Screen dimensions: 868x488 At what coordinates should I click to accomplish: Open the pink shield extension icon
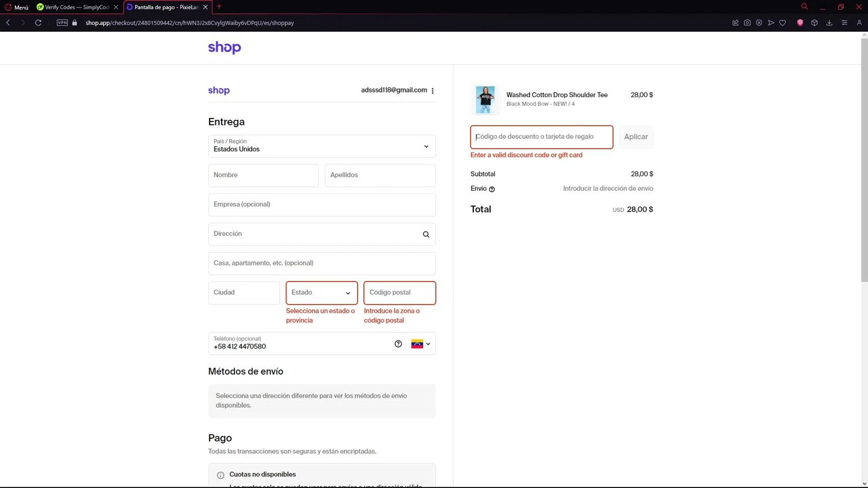pyautogui.click(x=800, y=23)
